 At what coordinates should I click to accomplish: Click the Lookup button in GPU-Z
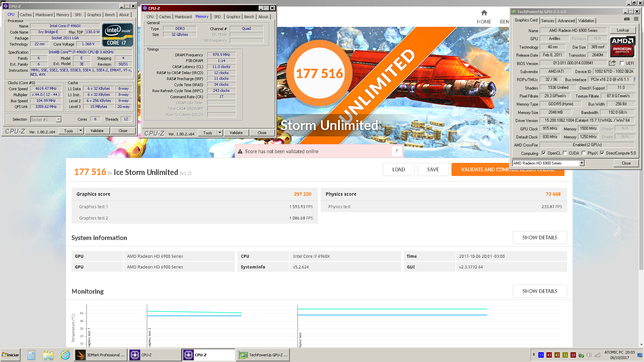(623, 30)
